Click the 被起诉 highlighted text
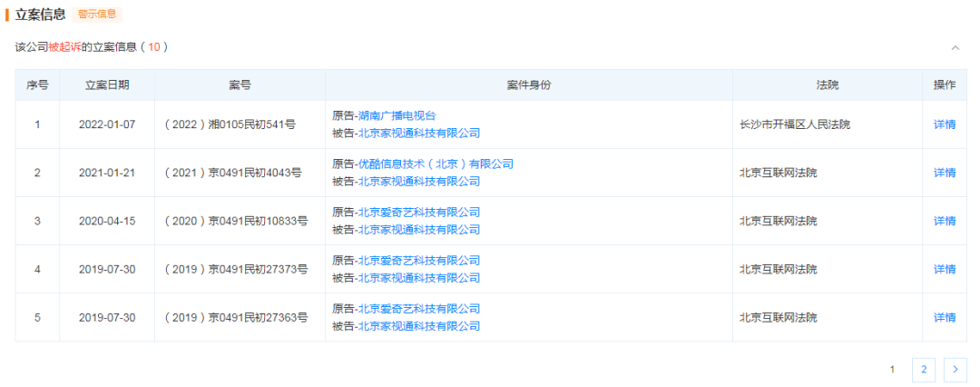Viewport: 980px width, 387px height. click(x=65, y=47)
